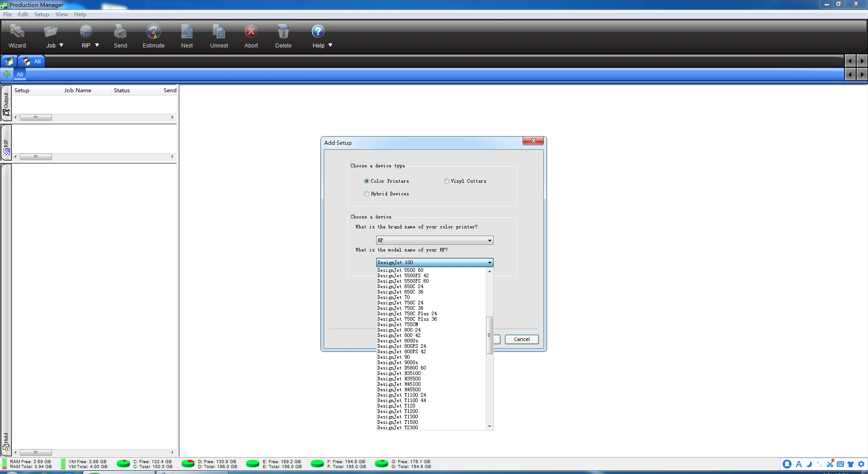Open the View menu
Viewport: 868px width, 474px height.
[x=61, y=14]
